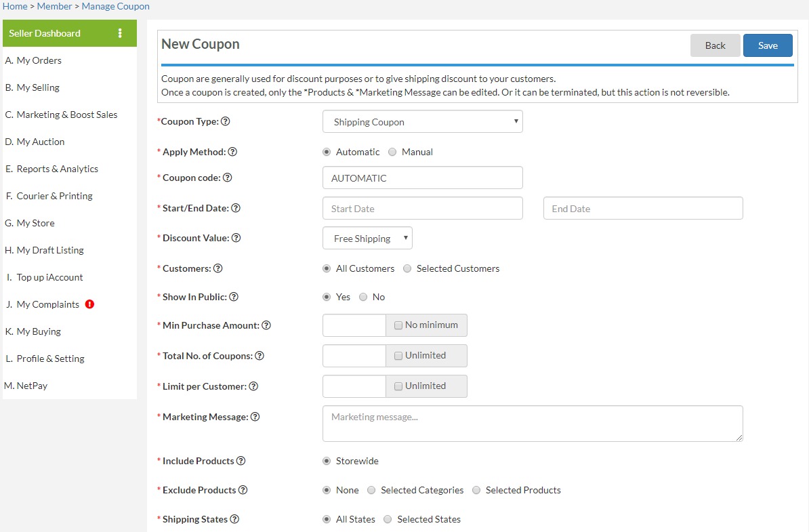Screen dimensions: 809x532
Task: Click the Back button
Action: coord(715,45)
